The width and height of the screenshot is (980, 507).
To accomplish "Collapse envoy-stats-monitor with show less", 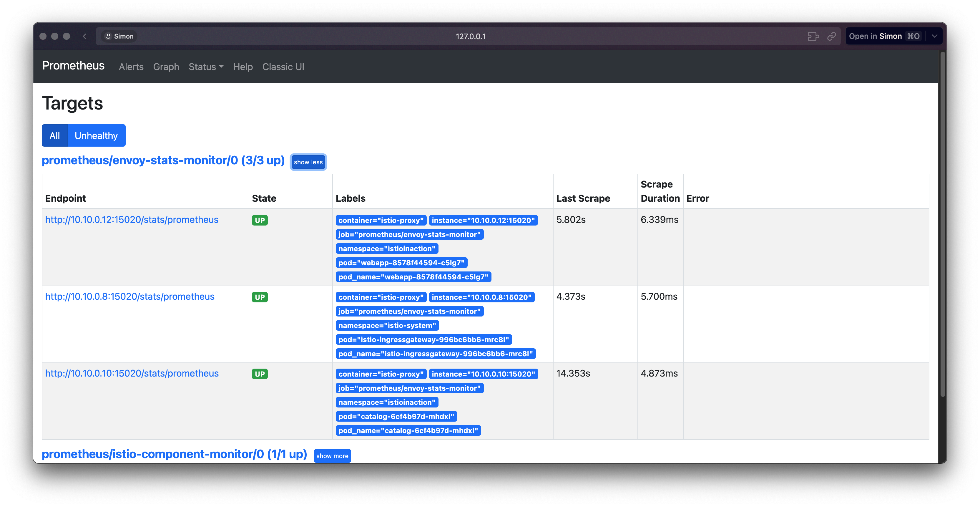I will [x=308, y=162].
